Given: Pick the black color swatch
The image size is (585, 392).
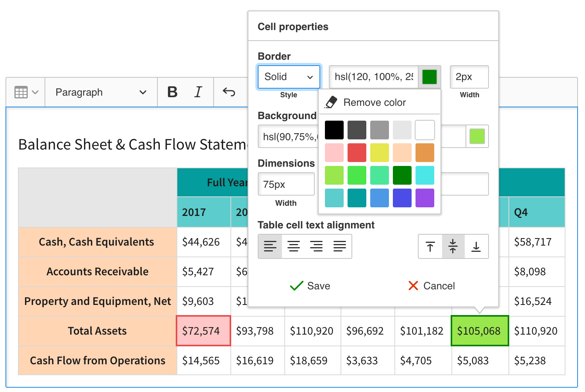Looking at the screenshot, I should (x=334, y=130).
